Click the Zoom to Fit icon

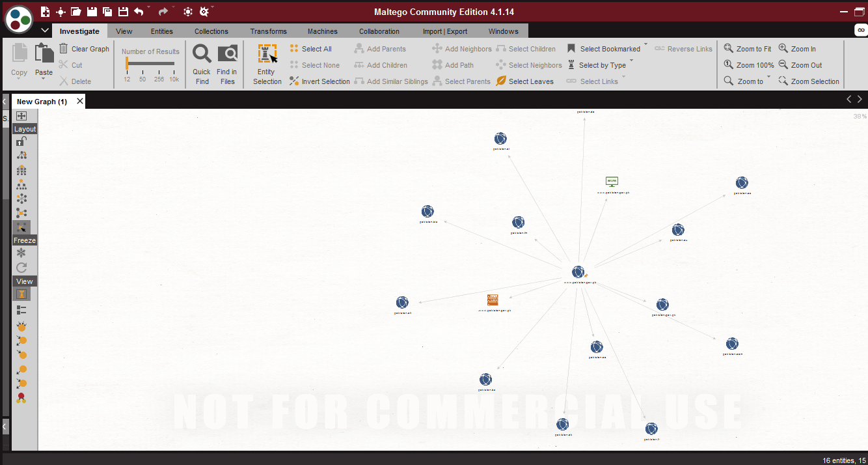click(729, 49)
